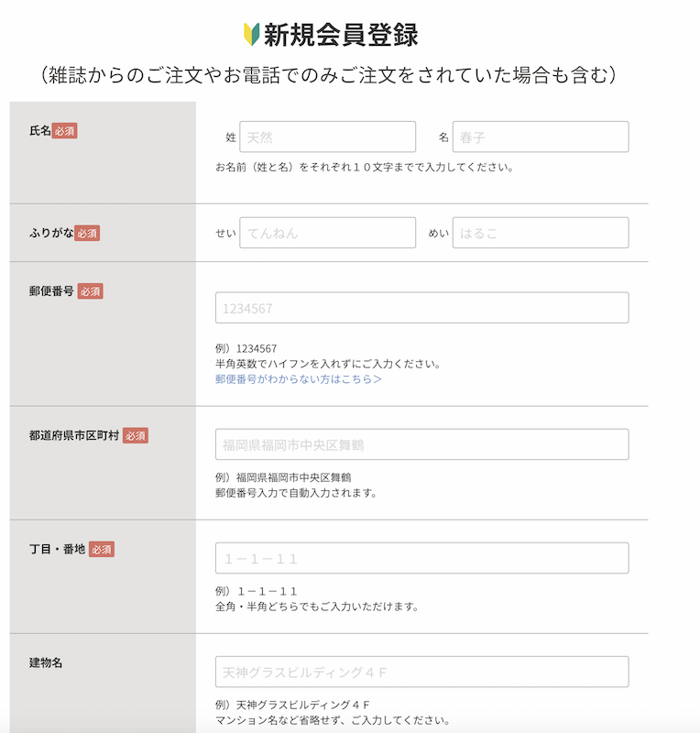Screen dimensions: 700x733
Task: Select the めい furigana input field
Action: 541,233
